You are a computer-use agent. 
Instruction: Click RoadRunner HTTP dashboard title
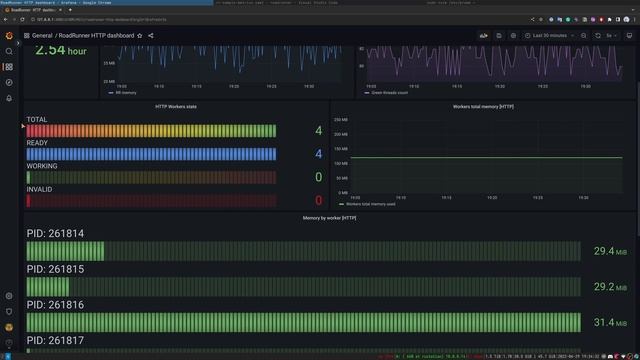pos(96,36)
